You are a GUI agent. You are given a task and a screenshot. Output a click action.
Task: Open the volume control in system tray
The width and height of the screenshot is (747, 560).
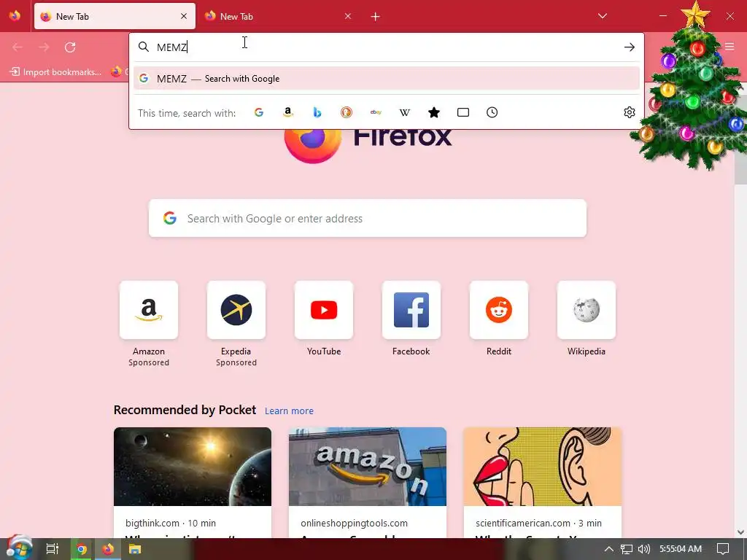click(643, 549)
